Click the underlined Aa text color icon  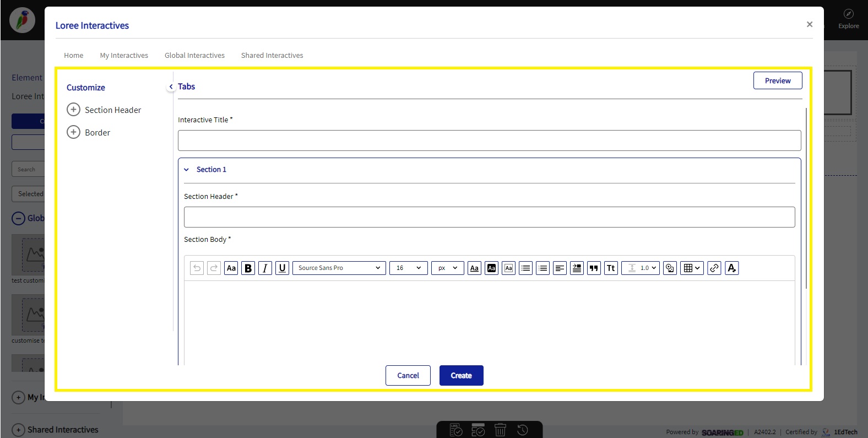pos(474,268)
